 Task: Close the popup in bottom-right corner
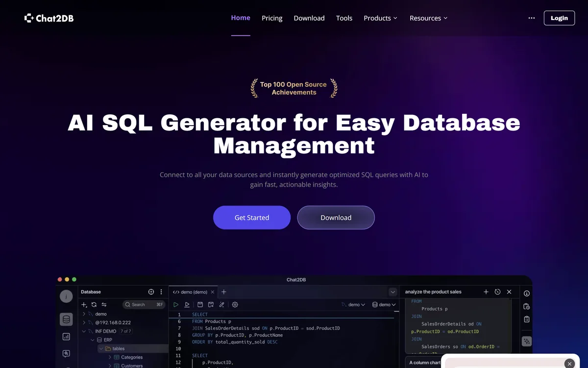pos(569,364)
